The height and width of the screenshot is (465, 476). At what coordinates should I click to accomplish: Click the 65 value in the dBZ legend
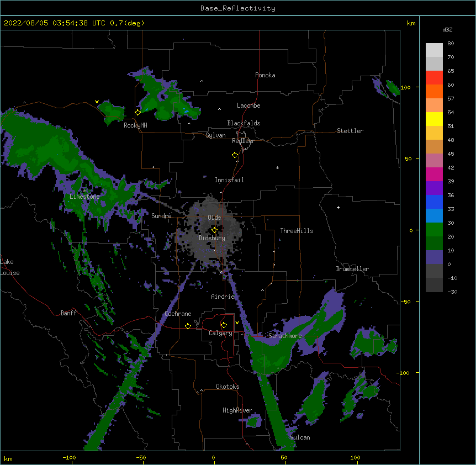tap(451, 71)
